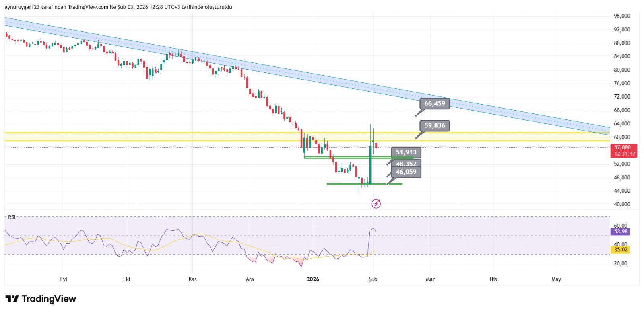Click the Eyl label on time axis

click(x=64, y=279)
